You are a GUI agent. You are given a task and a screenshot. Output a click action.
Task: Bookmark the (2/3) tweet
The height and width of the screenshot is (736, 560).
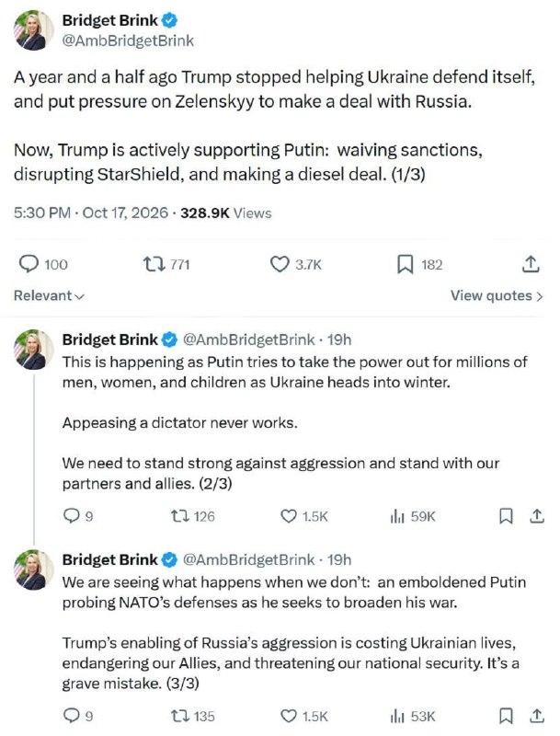point(506,516)
